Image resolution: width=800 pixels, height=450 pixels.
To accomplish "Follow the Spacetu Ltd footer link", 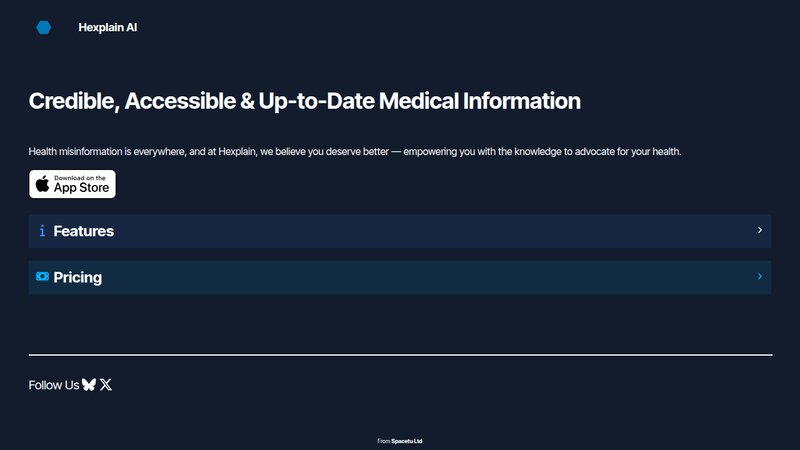I will click(x=407, y=441).
